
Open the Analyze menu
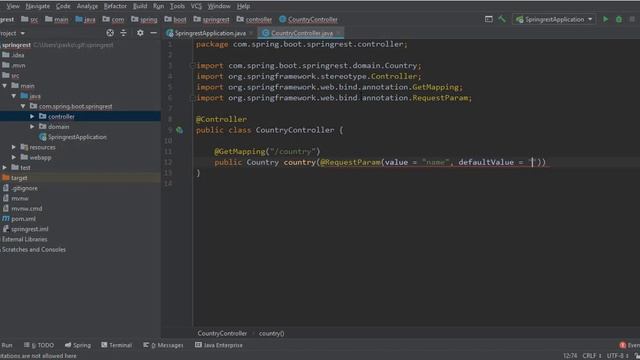coord(87,6)
